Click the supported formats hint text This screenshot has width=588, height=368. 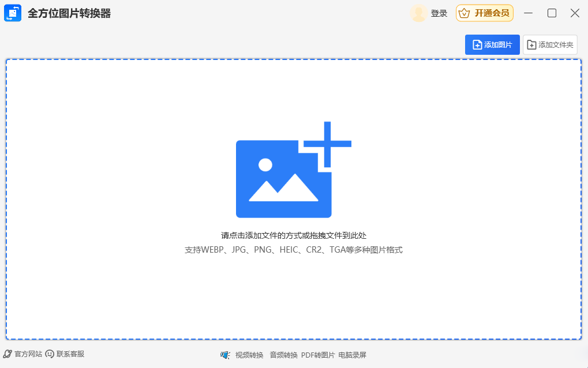[x=294, y=250]
